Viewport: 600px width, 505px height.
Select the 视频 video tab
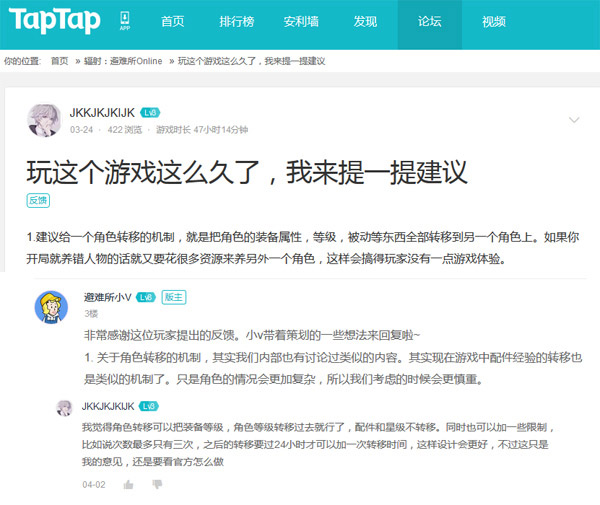coord(494,22)
